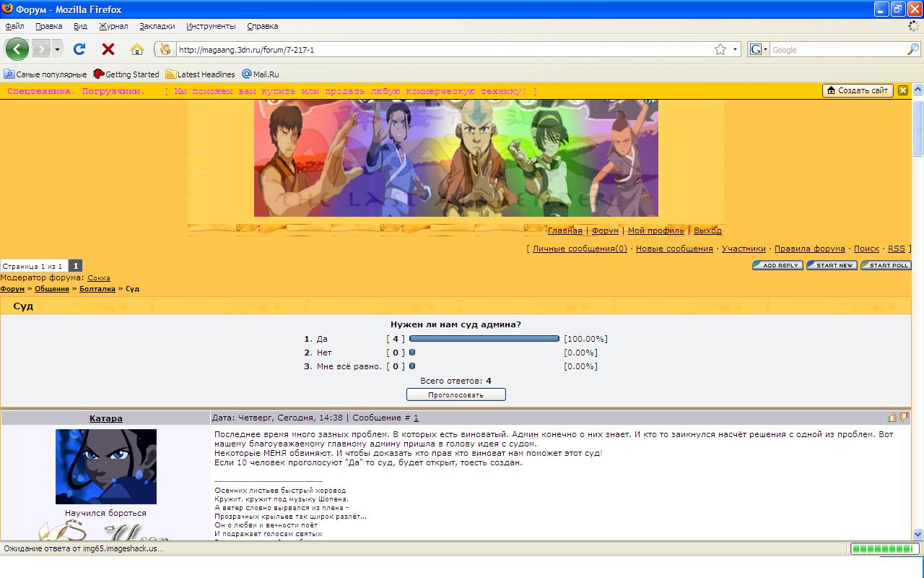This screenshot has height=578, width=924.
Task: Click the grey Forward navigation arrow
Action: pyautogui.click(x=40, y=49)
